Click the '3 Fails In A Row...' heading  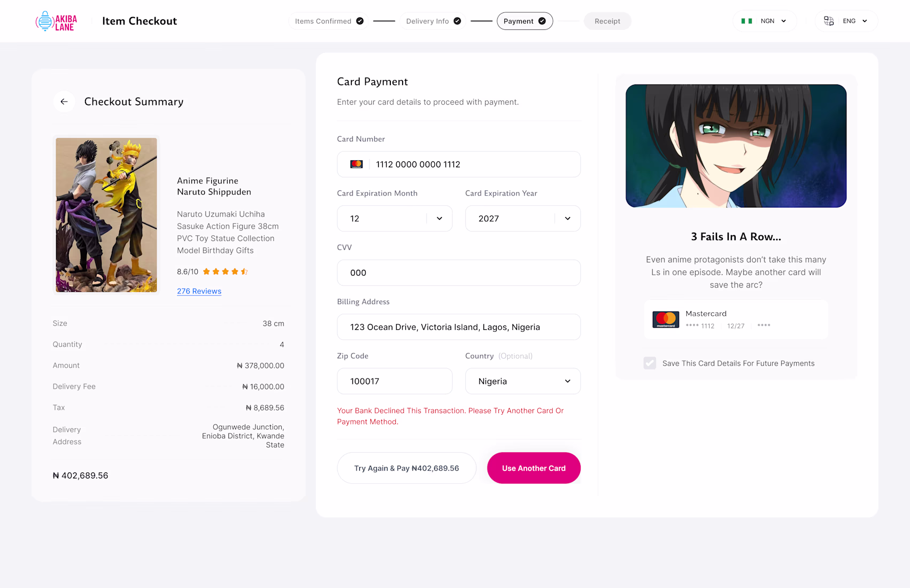tap(736, 237)
